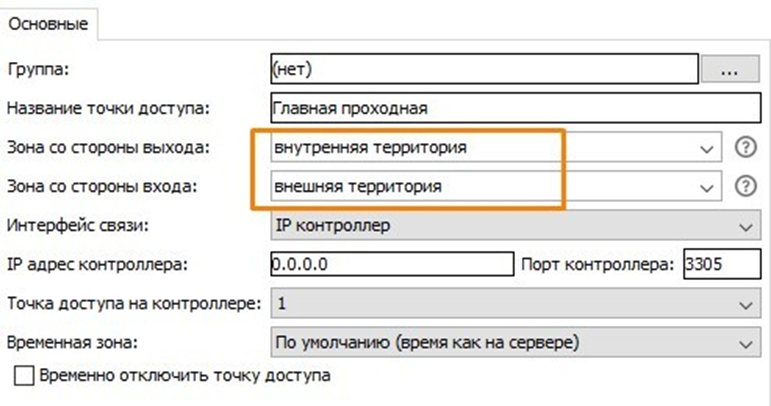Click the "Интерфейс связи:" label

tap(78, 226)
